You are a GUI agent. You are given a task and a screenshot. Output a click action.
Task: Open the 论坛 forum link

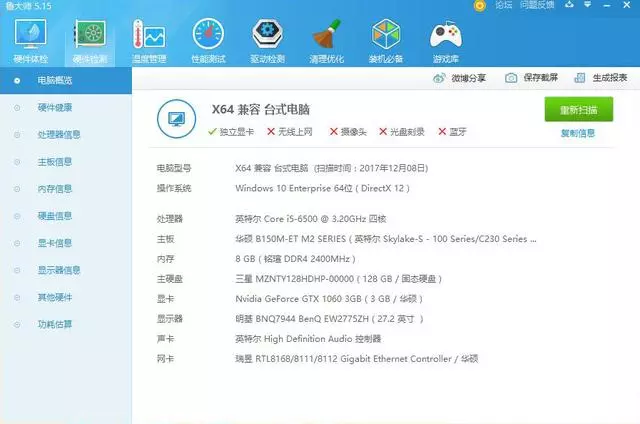tap(503, 5)
